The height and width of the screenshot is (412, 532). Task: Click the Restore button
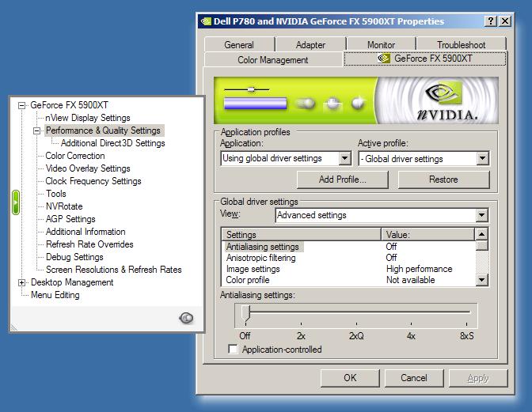point(443,180)
